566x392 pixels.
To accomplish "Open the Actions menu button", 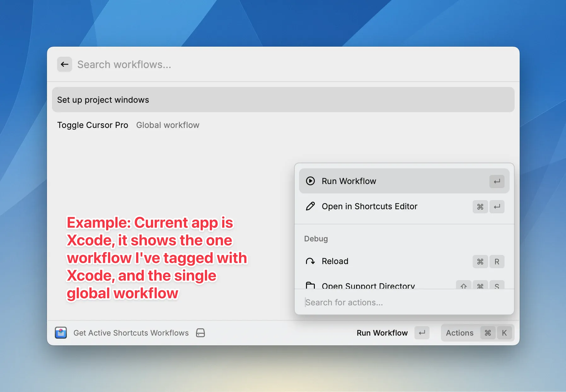I will coord(478,333).
